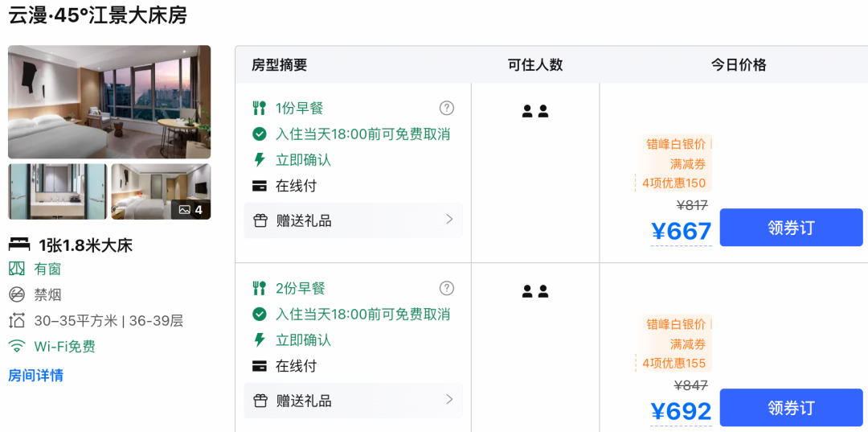Click the ¥667 price details
868x432 pixels.
[x=682, y=231]
